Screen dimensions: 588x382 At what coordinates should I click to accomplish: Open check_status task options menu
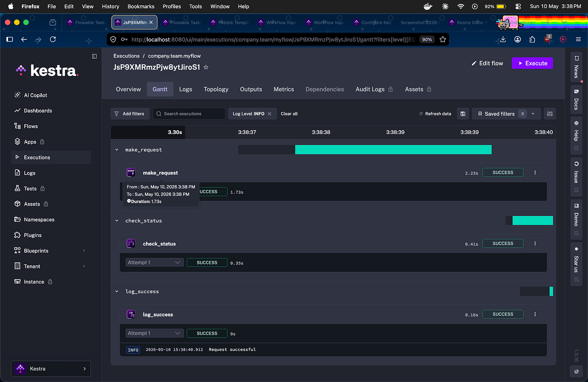pos(535,243)
